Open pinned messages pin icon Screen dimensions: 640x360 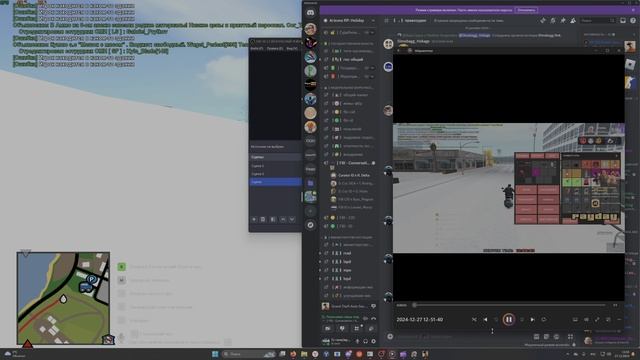[x=563, y=20]
